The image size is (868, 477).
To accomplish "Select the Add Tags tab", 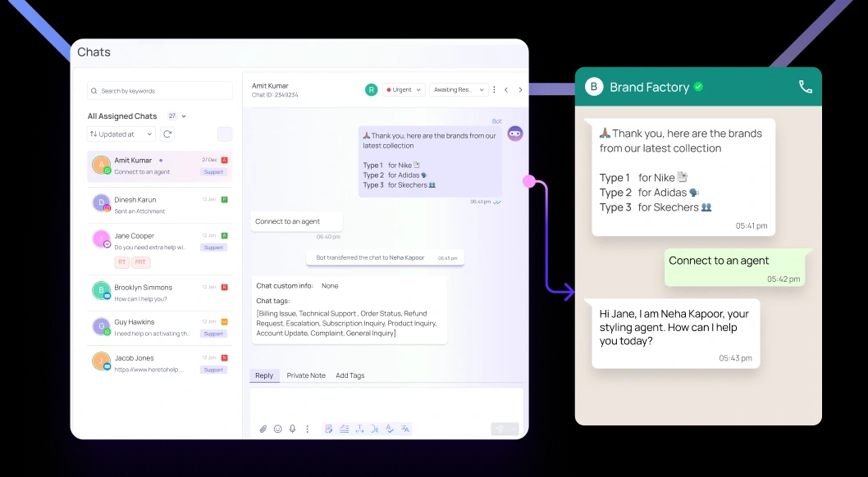I will tap(350, 375).
